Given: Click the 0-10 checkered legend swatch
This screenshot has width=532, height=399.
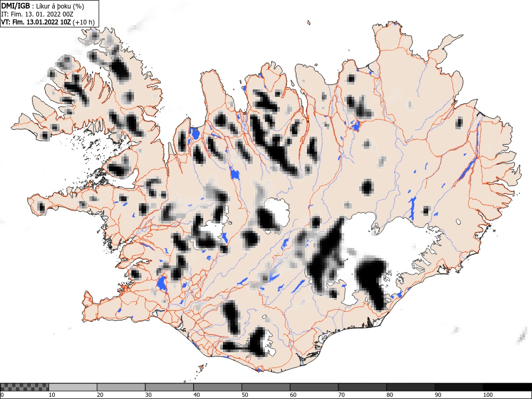Looking at the screenshot, I should [x=24, y=387].
